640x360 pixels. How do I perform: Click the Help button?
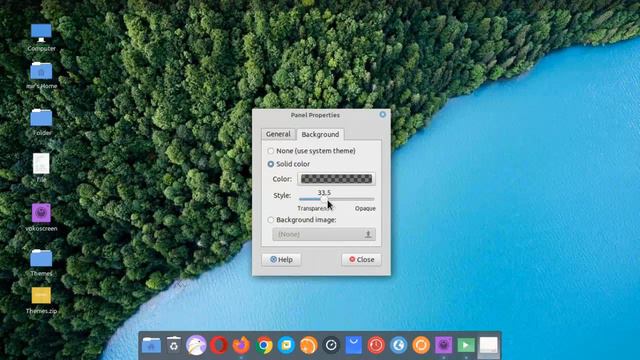(281, 260)
